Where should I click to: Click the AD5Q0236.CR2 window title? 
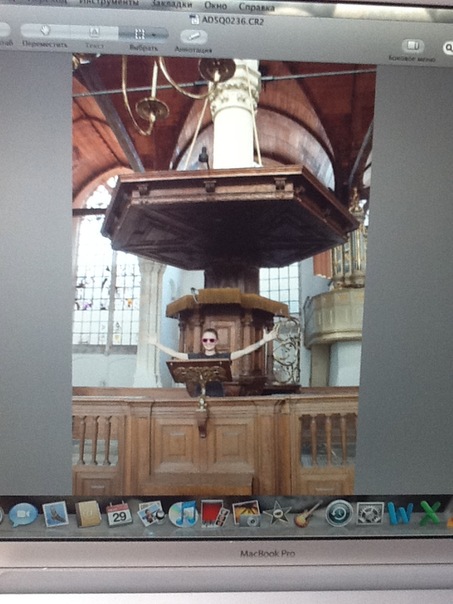233,20
